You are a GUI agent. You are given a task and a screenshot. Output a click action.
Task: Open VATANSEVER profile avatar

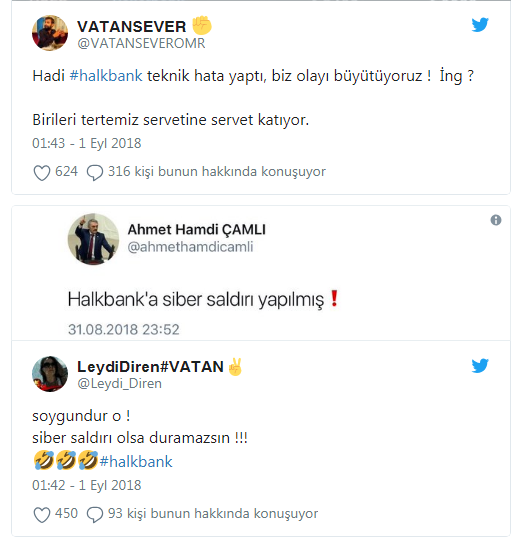pyautogui.click(x=50, y=33)
